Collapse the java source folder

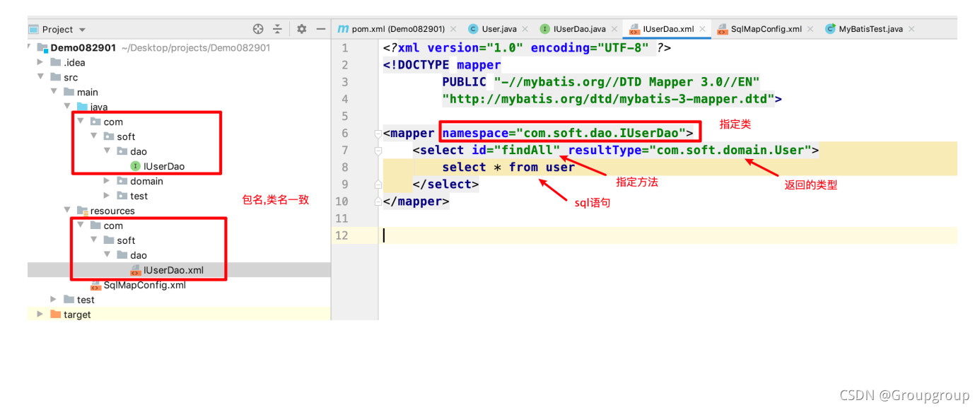[x=67, y=107]
